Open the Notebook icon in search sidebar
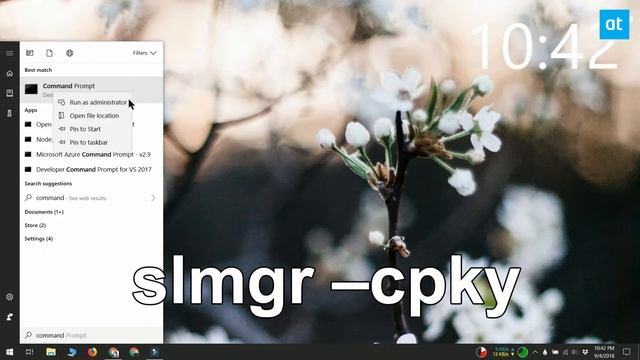This screenshot has width=640, height=360. (x=9, y=93)
